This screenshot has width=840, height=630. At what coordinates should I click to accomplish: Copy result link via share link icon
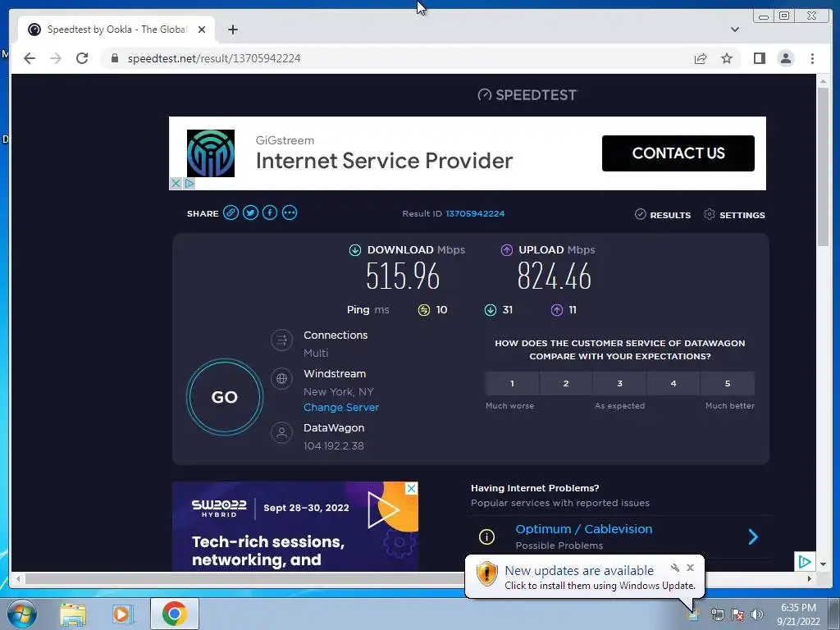231,212
